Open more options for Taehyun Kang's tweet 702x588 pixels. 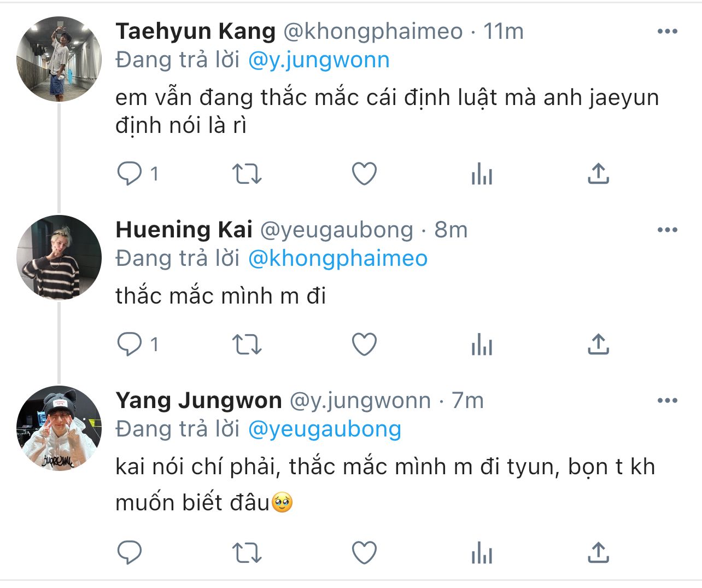click(667, 32)
